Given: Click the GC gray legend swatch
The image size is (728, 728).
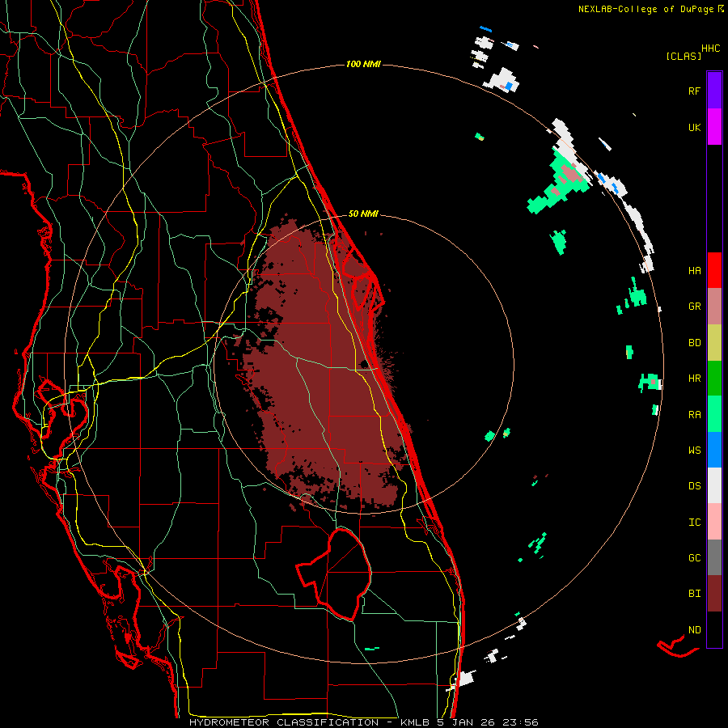Looking at the screenshot, I should [714, 557].
